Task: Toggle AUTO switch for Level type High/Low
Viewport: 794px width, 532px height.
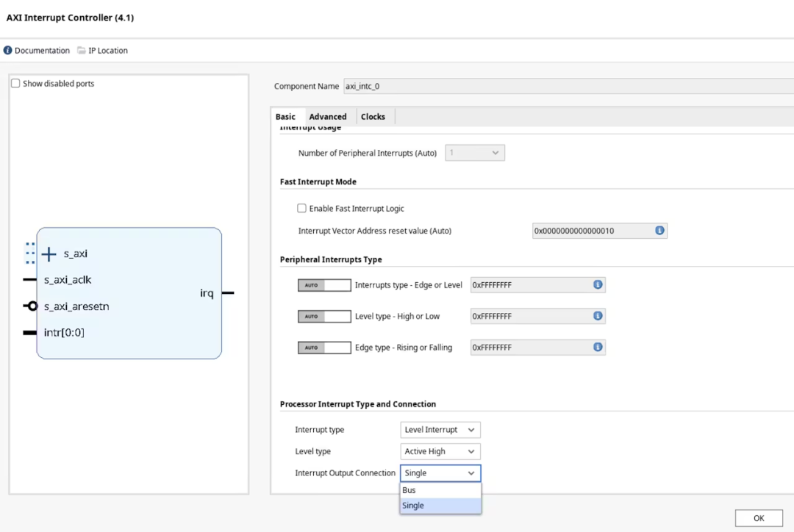Action: pos(324,317)
